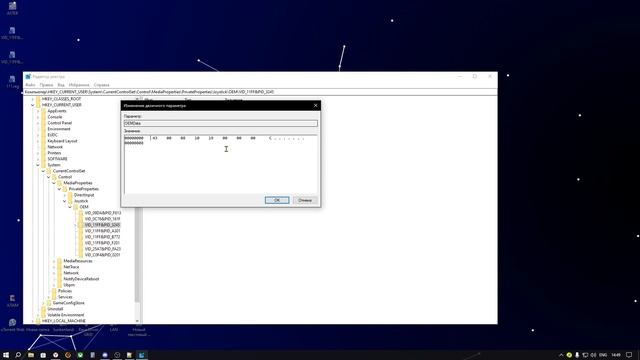Collapse the PrivateProperties key arrow
The height and width of the screenshot is (360, 640).
[59, 189]
